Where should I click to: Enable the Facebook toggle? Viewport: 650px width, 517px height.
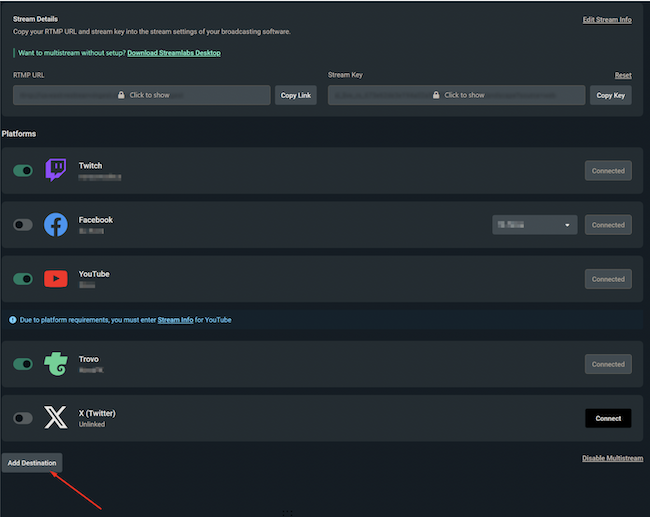point(23,225)
